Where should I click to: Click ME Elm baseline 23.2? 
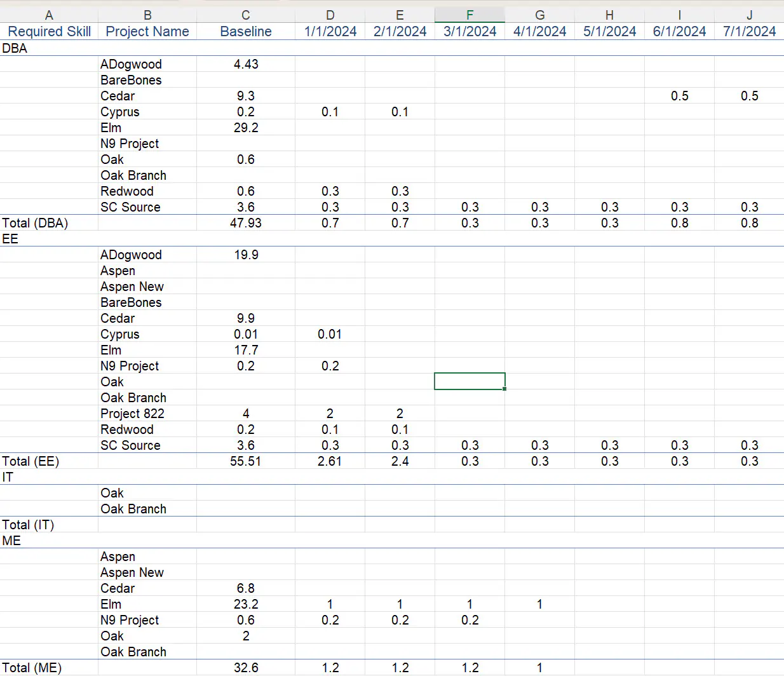(246, 604)
